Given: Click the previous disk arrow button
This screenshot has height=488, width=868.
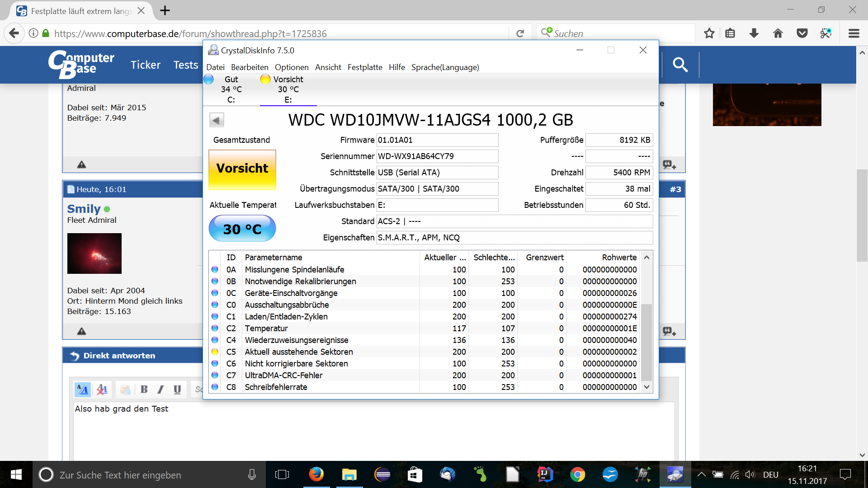Looking at the screenshot, I should coord(217,120).
